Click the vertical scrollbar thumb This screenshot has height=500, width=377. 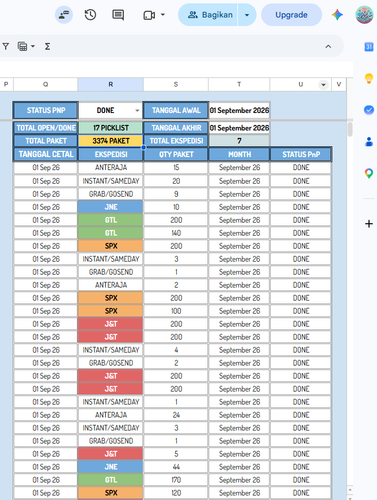click(x=350, y=129)
